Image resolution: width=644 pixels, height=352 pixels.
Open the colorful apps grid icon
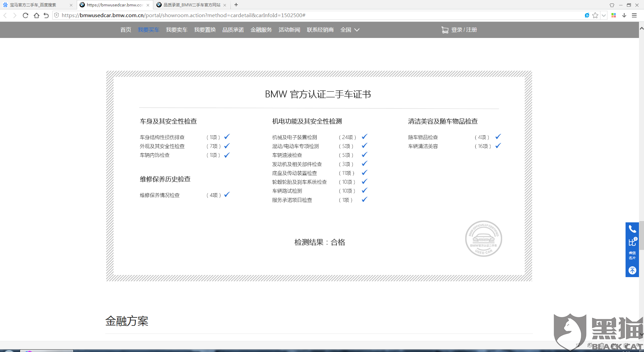tap(614, 15)
